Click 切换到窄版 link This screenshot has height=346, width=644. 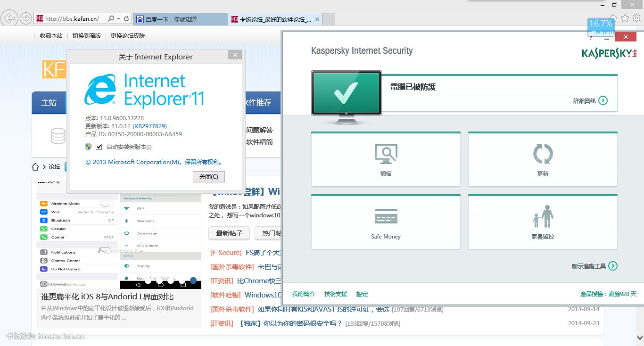coord(87,36)
